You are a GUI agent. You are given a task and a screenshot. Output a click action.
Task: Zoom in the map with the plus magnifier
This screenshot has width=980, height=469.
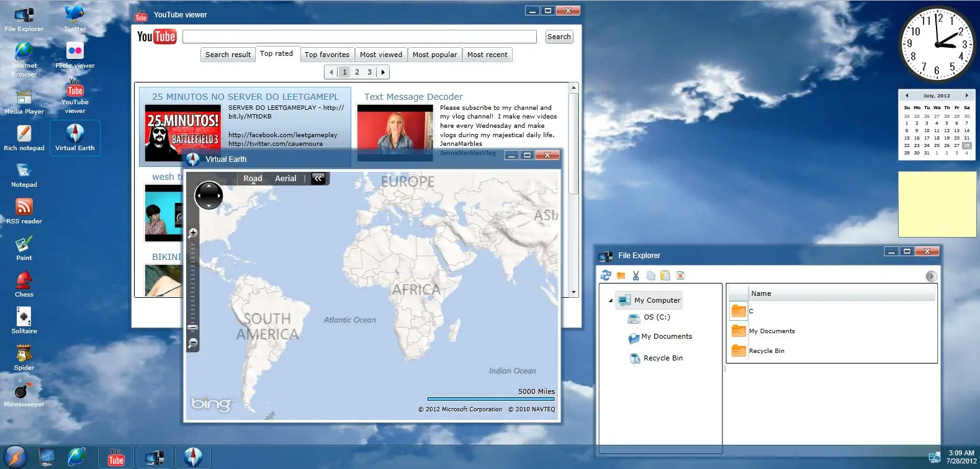click(x=193, y=233)
